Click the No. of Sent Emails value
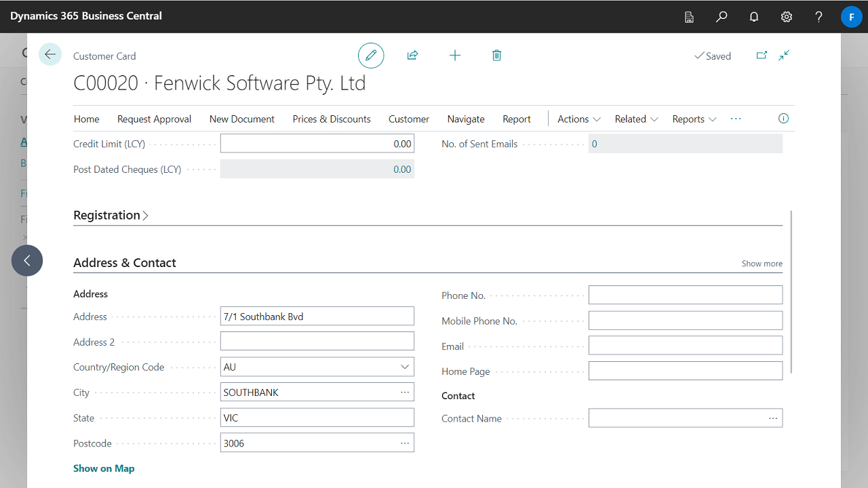Viewport: 868px width, 488px height. point(595,144)
